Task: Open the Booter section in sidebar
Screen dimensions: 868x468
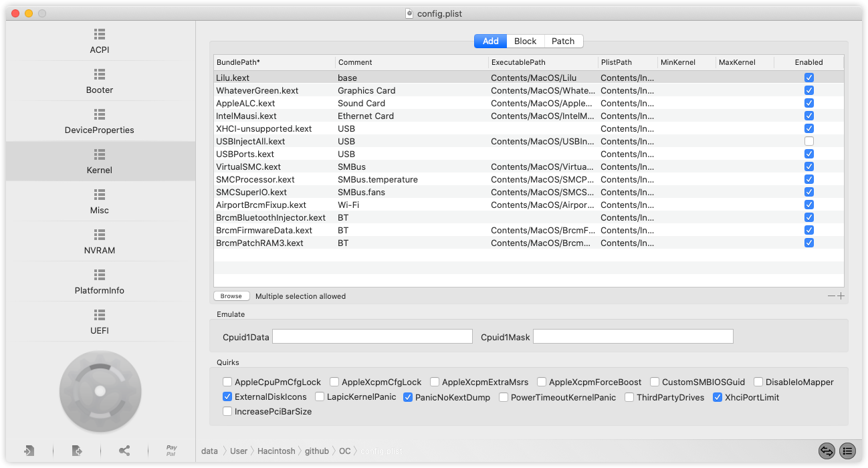Action: [100, 82]
